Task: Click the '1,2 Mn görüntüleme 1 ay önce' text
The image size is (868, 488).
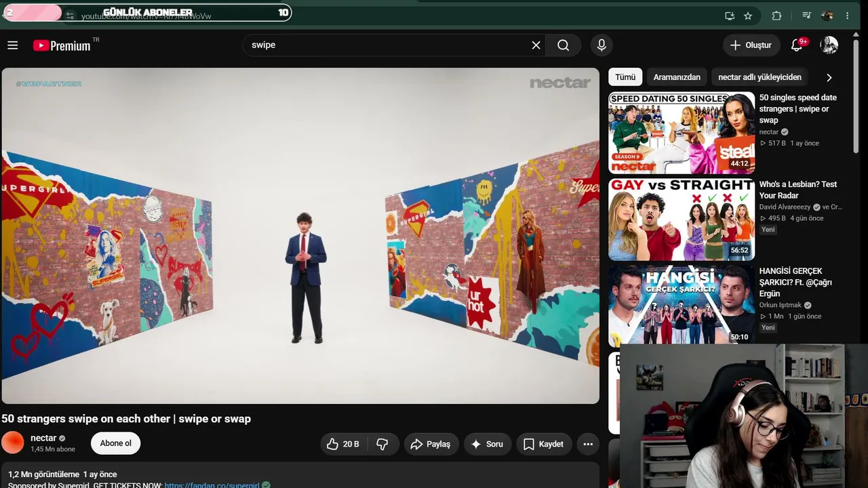Action: 62,474
